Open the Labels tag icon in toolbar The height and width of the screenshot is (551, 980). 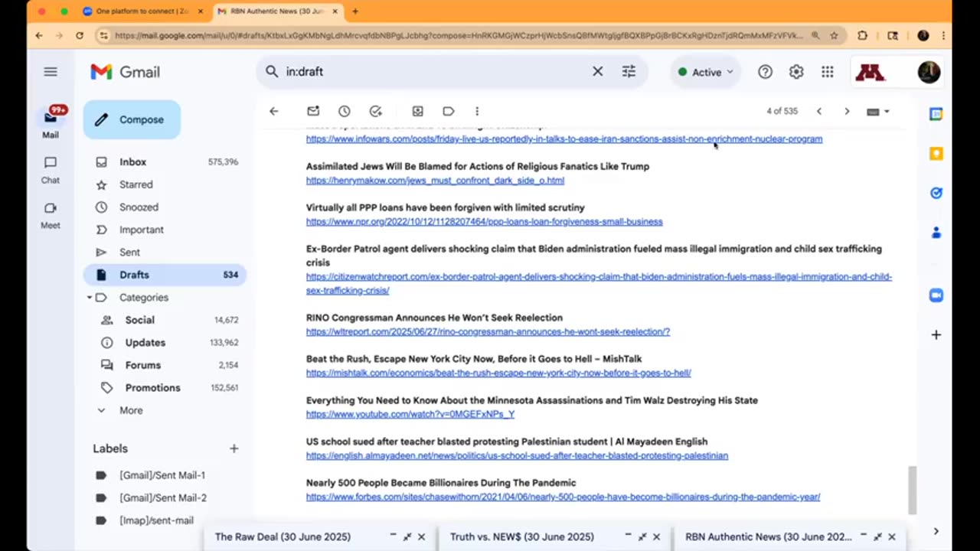point(449,111)
